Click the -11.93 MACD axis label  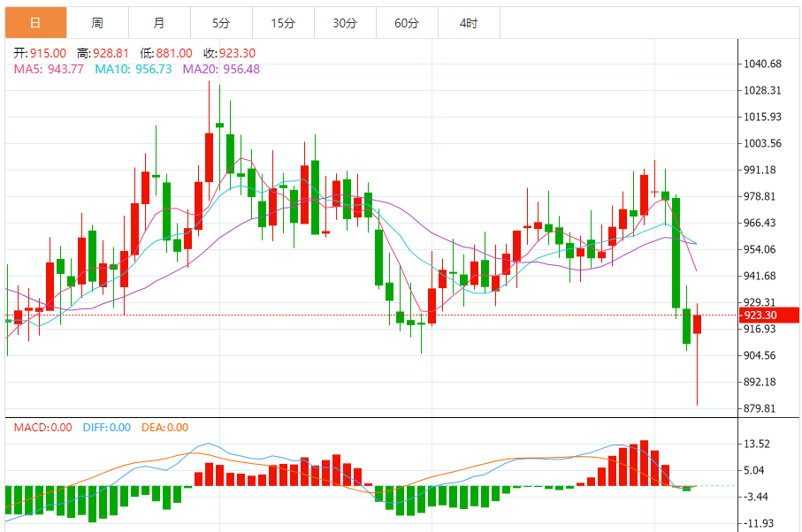pos(759,523)
